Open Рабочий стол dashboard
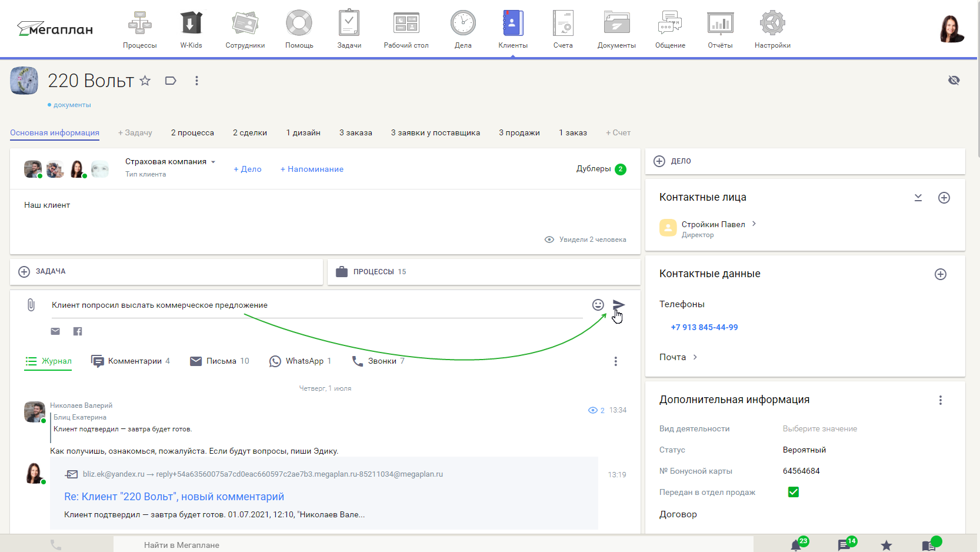Viewport: 980px width, 552px height. pyautogui.click(x=406, y=30)
